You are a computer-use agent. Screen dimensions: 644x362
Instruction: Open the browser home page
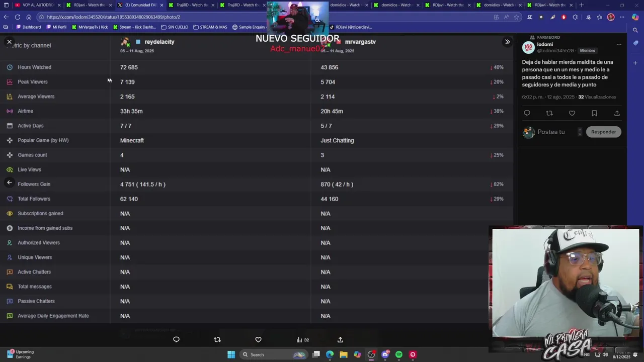[x=29, y=17]
